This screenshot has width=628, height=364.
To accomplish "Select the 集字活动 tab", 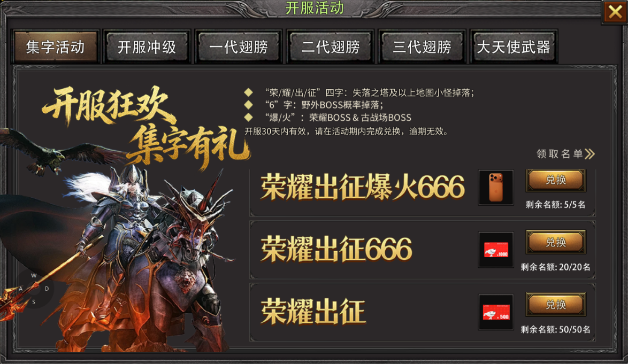I will point(55,47).
